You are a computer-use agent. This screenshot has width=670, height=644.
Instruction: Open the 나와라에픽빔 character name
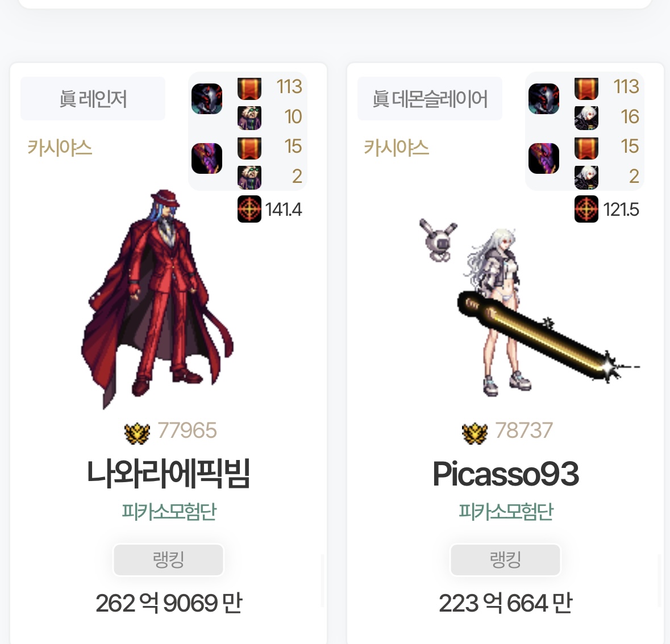pos(168,474)
